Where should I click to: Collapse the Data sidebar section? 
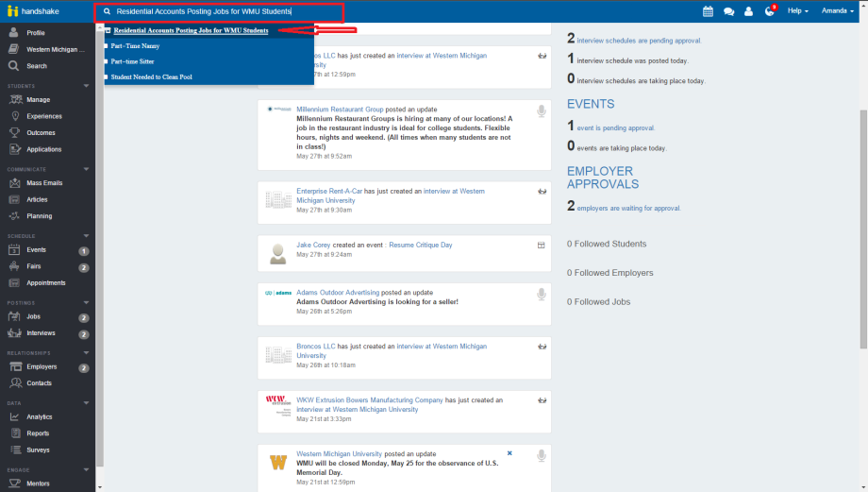pyautogui.click(x=87, y=403)
